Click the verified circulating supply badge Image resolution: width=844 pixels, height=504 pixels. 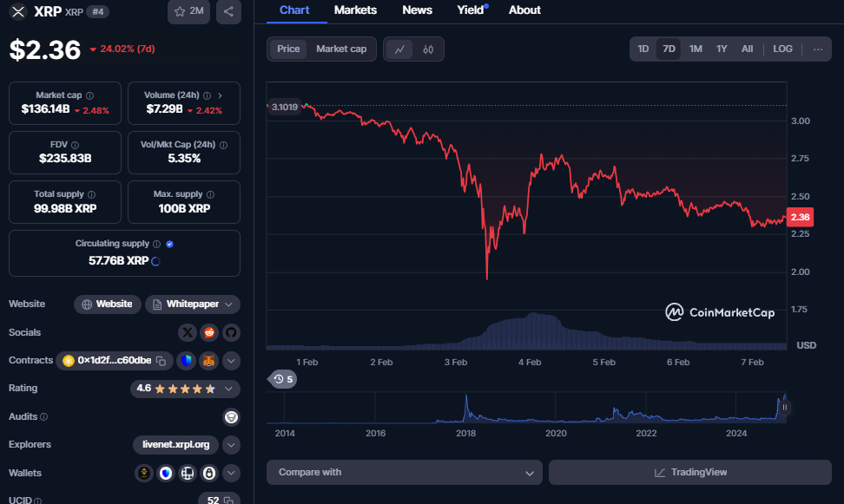(169, 245)
